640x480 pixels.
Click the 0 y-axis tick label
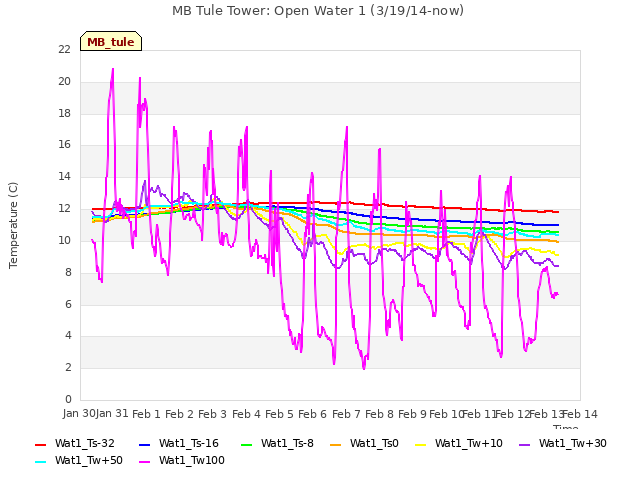pos(68,399)
